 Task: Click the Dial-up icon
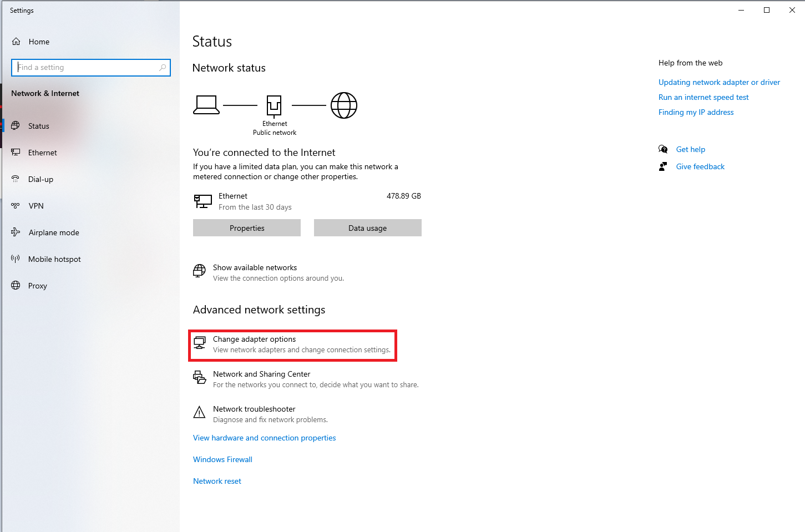(x=16, y=179)
